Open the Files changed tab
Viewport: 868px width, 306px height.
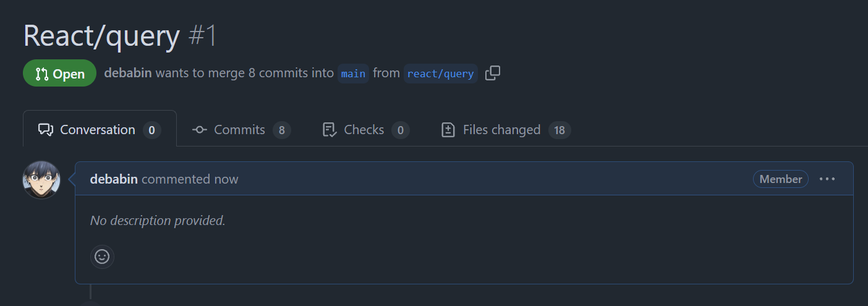pyautogui.click(x=505, y=130)
